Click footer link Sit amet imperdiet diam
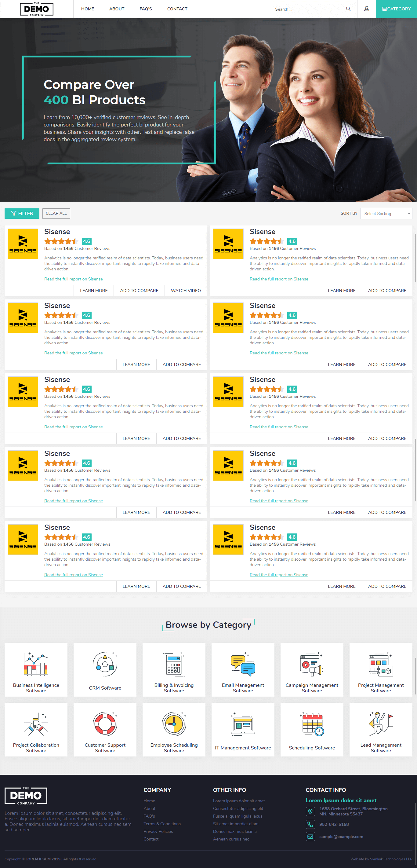417x868 pixels. point(236,823)
